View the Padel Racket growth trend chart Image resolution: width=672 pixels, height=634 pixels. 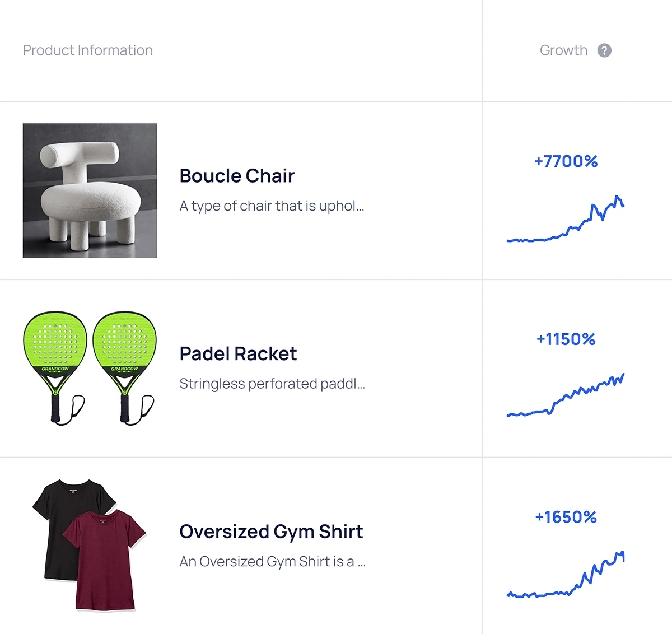pos(566,395)
